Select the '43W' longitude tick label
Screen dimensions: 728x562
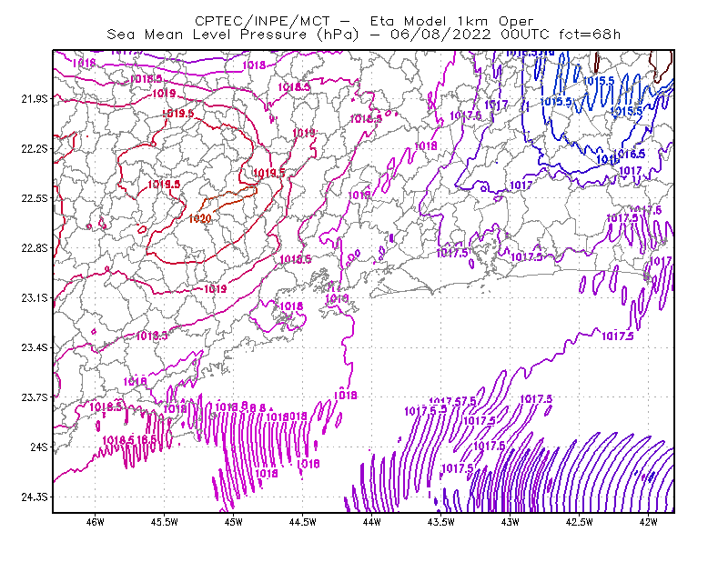coord(511,522)
